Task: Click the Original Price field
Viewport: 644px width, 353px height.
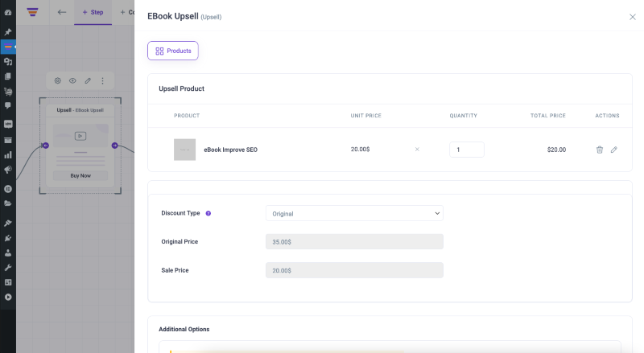Action: [354, 242]
